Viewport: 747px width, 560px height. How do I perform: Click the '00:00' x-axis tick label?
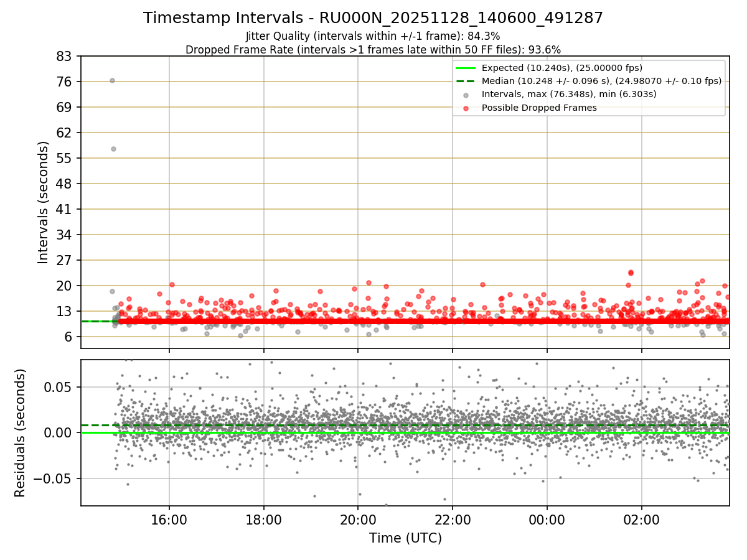[547, 520]
